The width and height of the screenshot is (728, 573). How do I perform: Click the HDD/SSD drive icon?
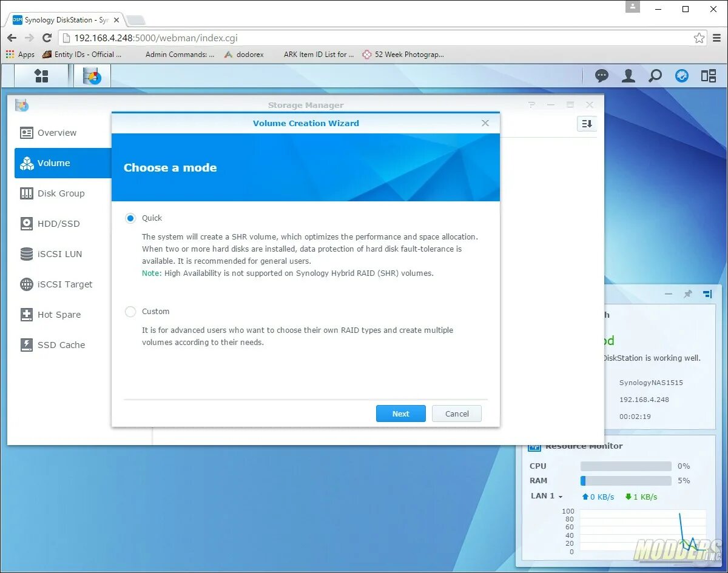(27, 224)
